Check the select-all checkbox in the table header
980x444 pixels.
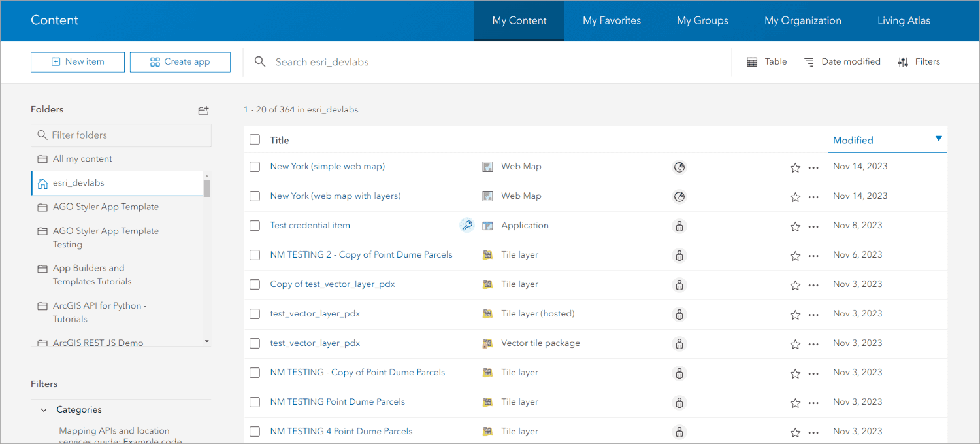[x=254, y=139]
